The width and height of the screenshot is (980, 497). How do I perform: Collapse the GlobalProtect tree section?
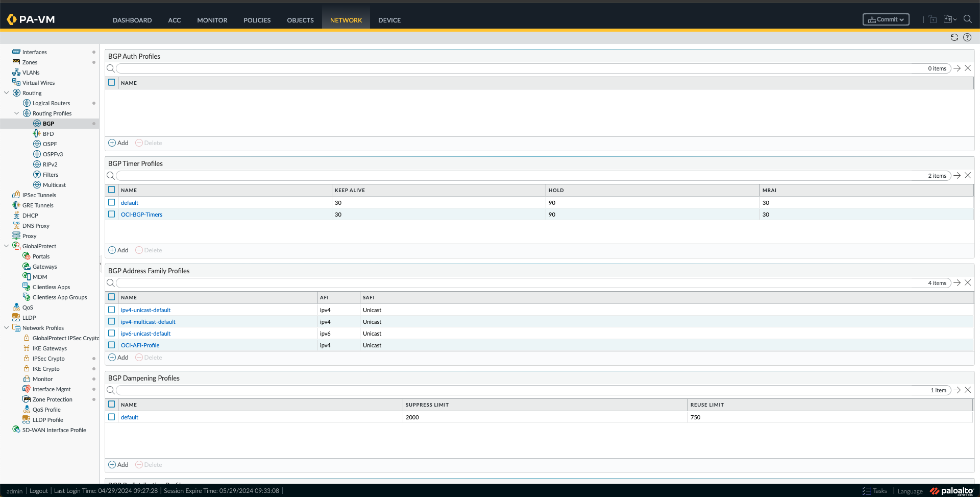tap(7, 246)
